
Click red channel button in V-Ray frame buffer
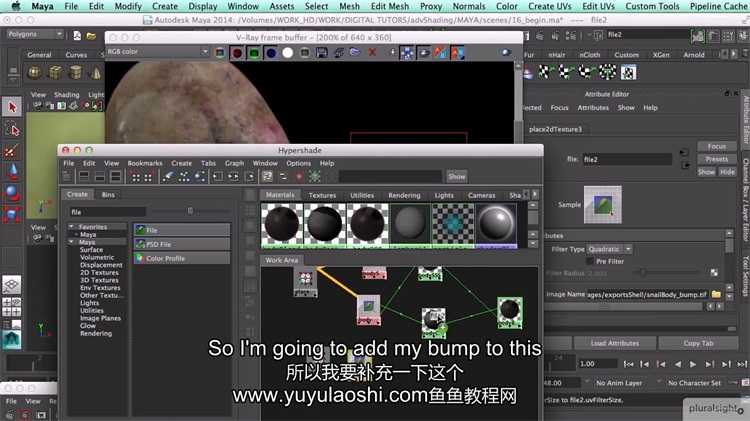tap(236, 53)
